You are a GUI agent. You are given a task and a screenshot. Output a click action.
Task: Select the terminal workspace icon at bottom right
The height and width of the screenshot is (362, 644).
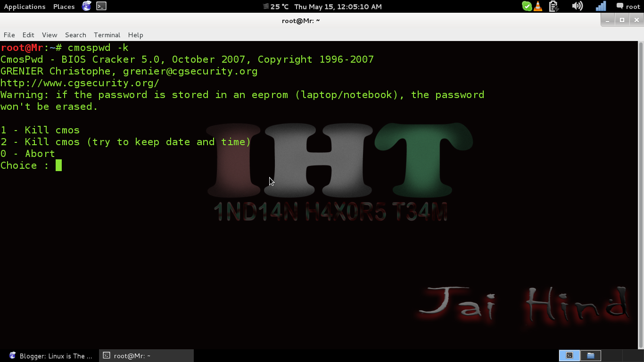pyautogui.click(x=569, y=355)
